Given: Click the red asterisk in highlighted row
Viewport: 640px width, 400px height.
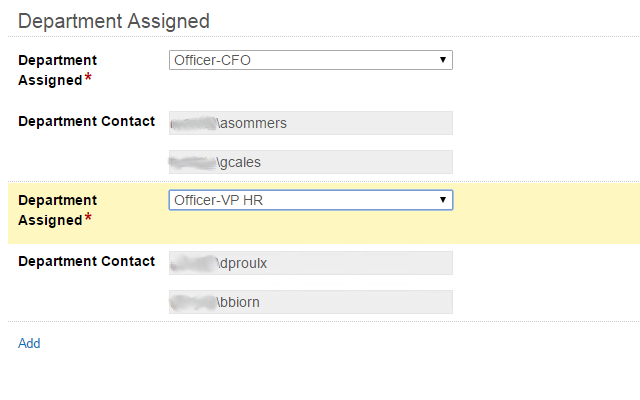Looking at the screenshot, I should [x=89, y=219].
